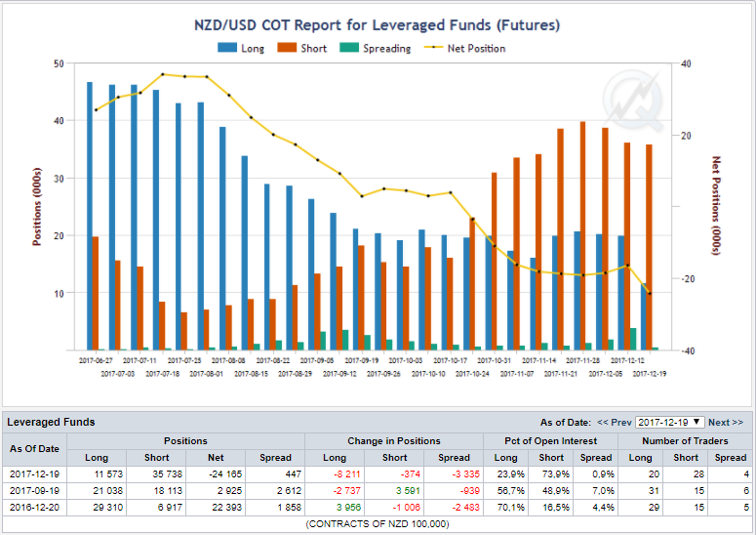Click the << Prev date link
Screen dimensions: 756x535
[x=614, y=422]
